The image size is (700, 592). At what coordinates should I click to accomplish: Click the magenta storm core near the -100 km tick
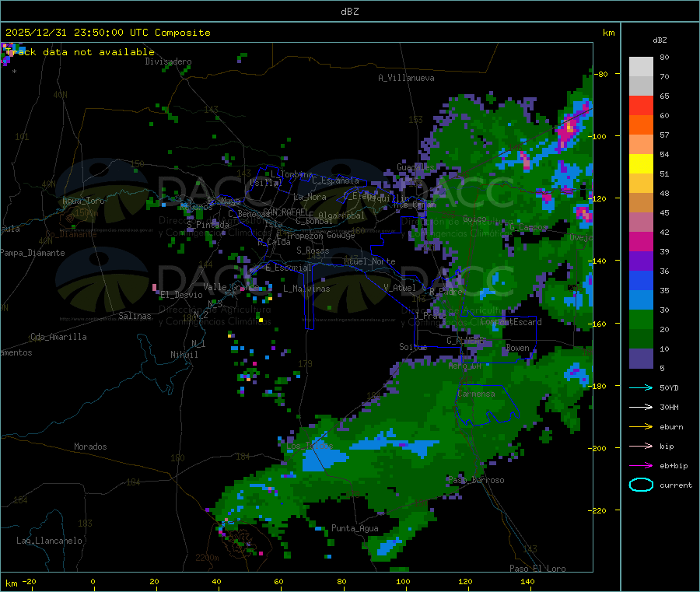click(569, 128)
